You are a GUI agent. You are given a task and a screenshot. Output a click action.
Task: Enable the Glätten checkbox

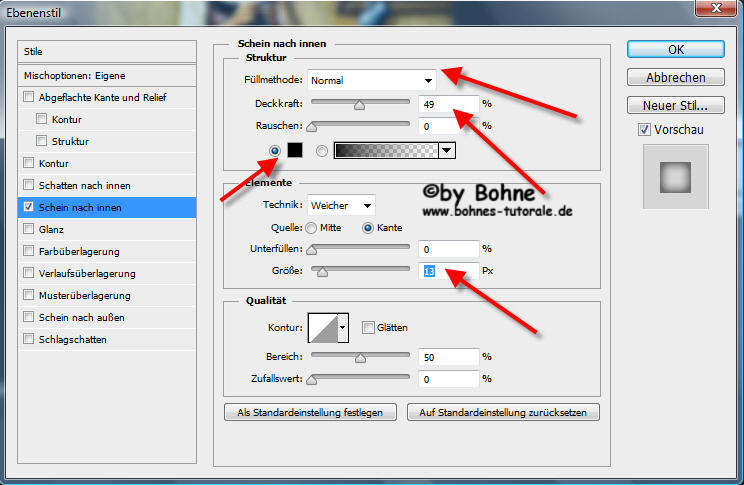point(369,327)
